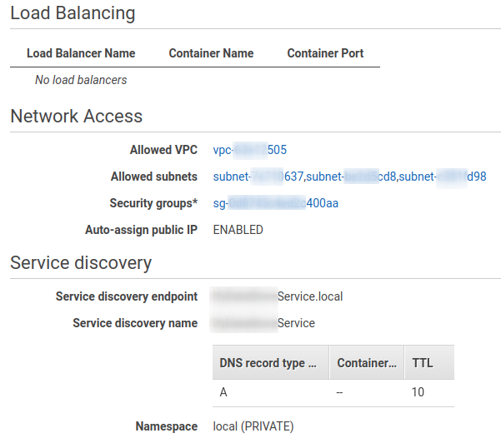Select the A record row
Screen dimensions: 501x448
(x=333, y=392)
